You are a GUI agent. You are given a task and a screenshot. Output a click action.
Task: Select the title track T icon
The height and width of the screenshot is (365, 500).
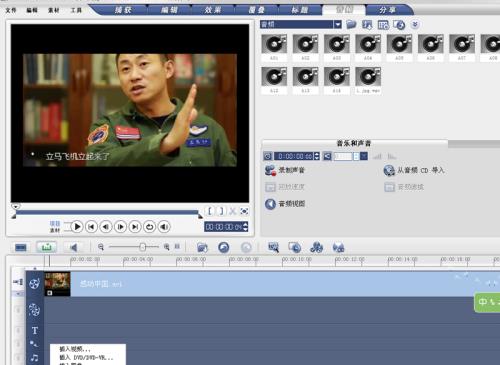[x=35, y=330]
